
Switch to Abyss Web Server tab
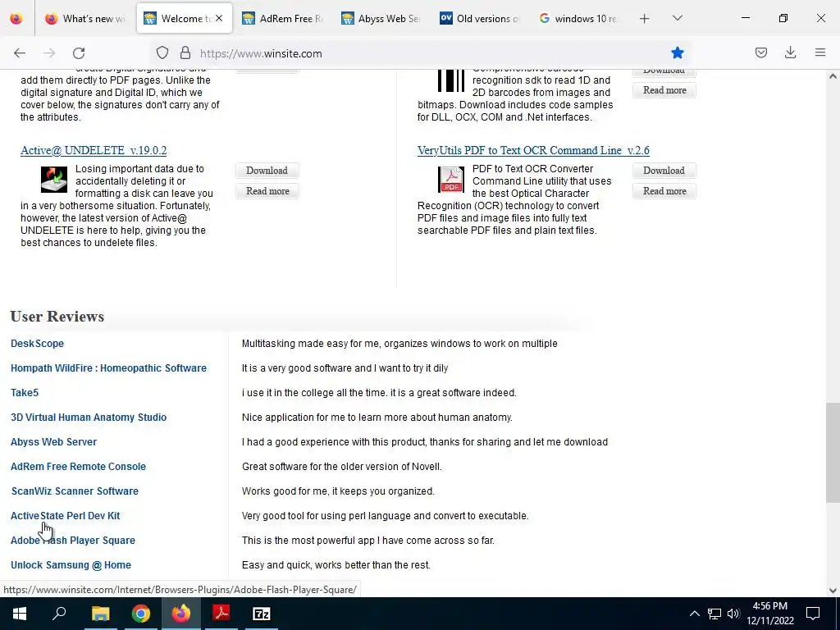[x=381, y=18]
